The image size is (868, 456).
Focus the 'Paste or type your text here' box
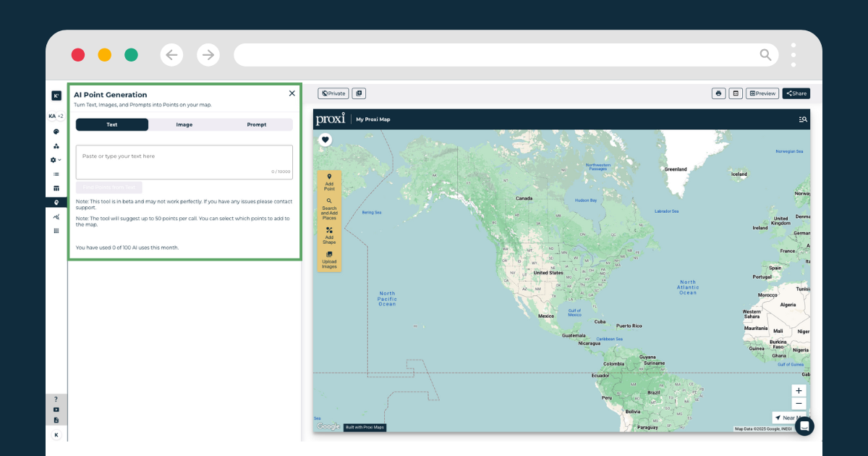(x=184, y=162)
